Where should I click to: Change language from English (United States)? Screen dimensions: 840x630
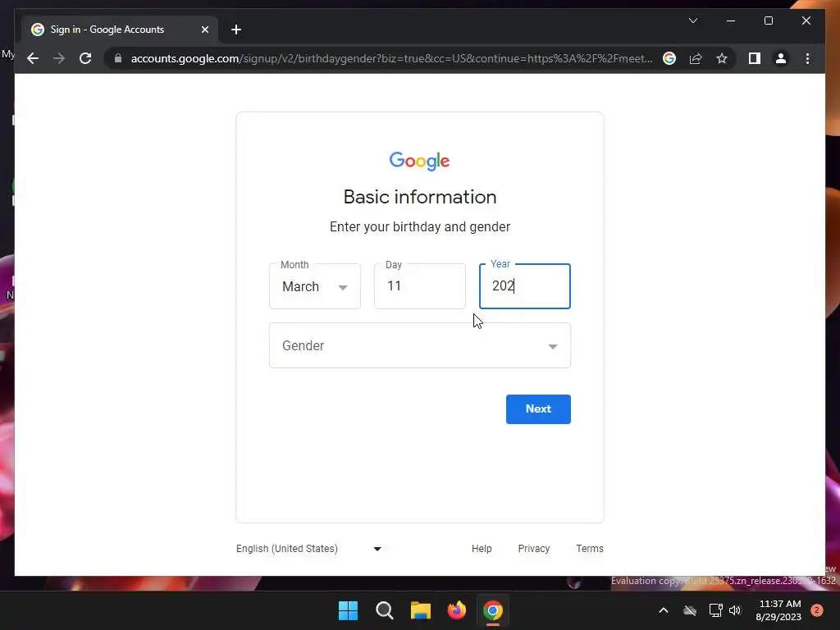pos(309,549)
